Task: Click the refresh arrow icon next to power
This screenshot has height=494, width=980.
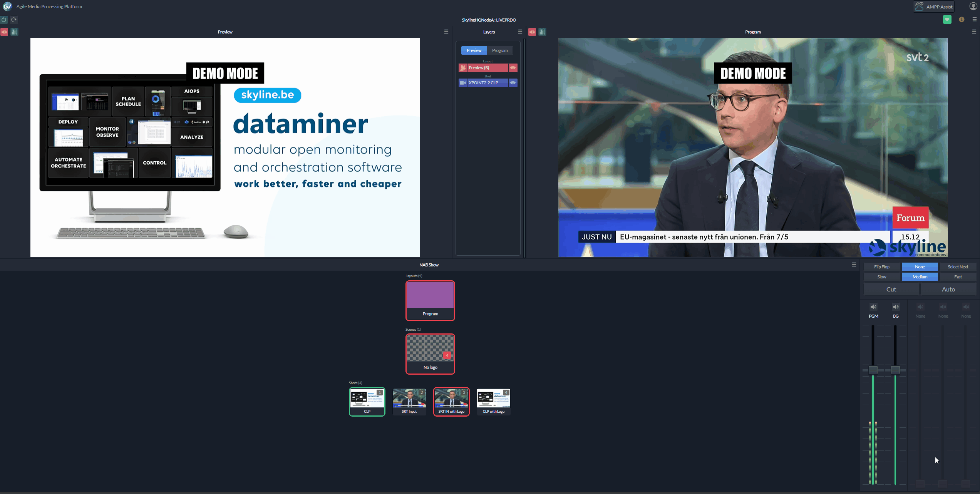Action: pyautogui.click(x=14, y=20)
